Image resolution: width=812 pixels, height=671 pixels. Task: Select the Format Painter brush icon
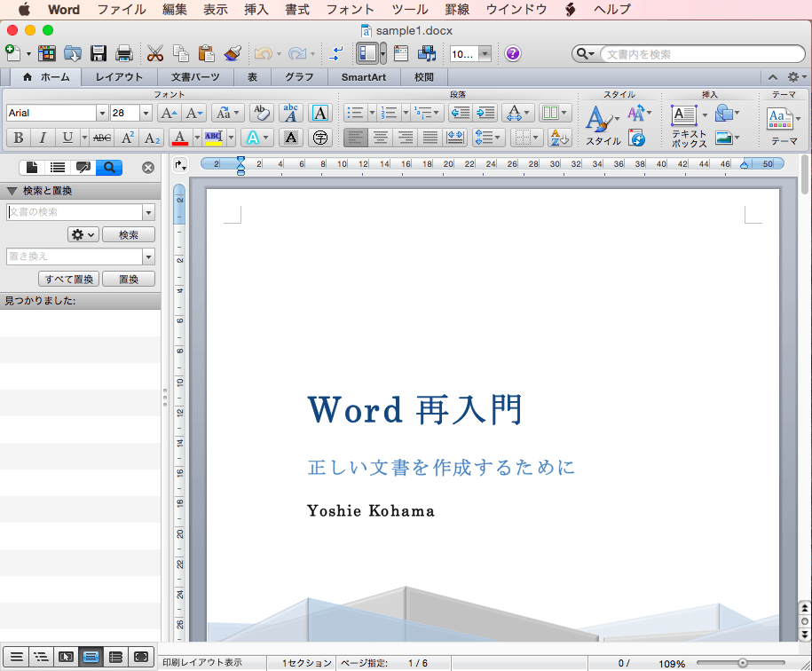click(233, 53)
